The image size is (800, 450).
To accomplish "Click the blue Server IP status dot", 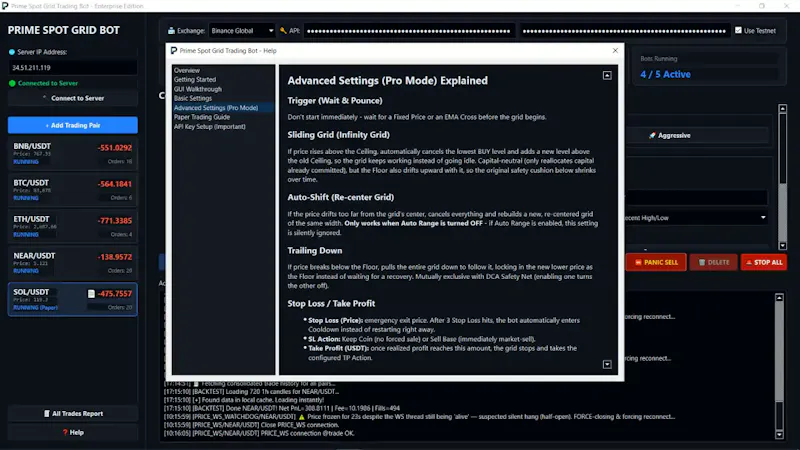I will (12, 52).
